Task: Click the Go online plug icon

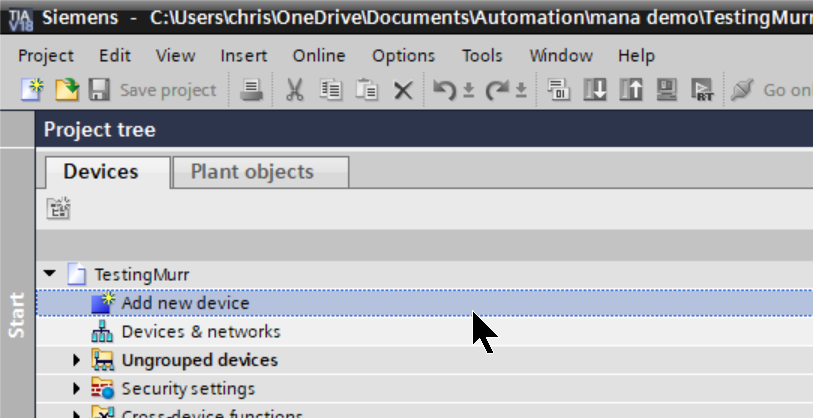Action: tap(741, 90)
